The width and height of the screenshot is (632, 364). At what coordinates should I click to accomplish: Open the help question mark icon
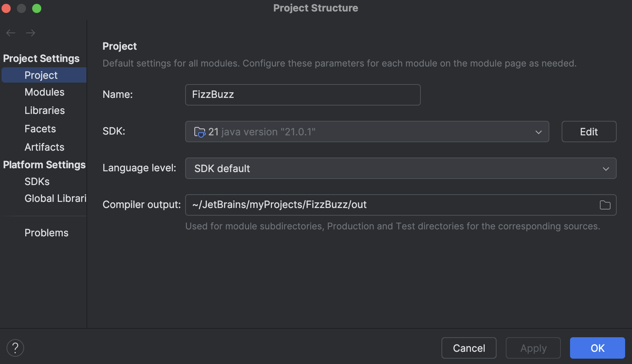15,348
